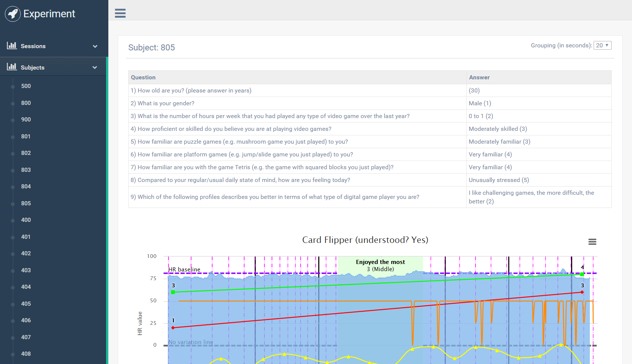Open subject 805 from the list

[x=26, y=203]
